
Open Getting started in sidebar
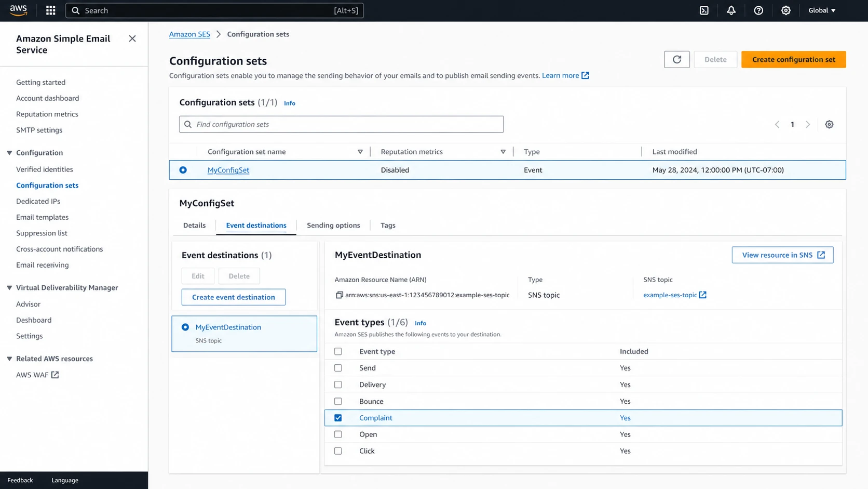click(x=40, y=82)
